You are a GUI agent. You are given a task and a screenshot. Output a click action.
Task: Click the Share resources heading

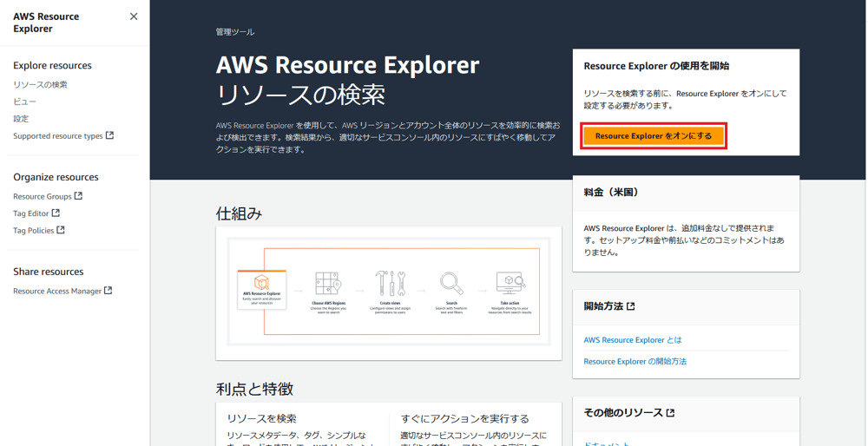[x=49, y=272]
